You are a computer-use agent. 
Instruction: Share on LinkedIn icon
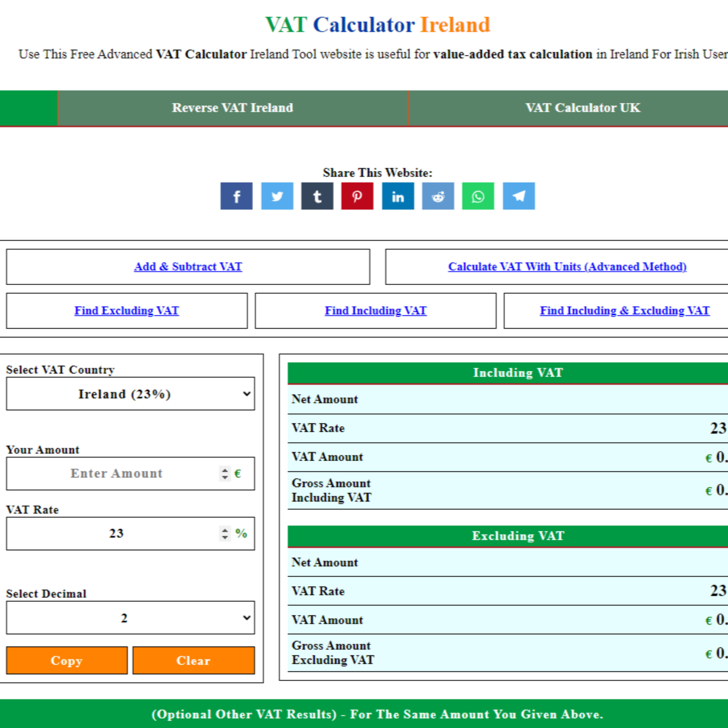pyautogui.click(x=398, y=196)
